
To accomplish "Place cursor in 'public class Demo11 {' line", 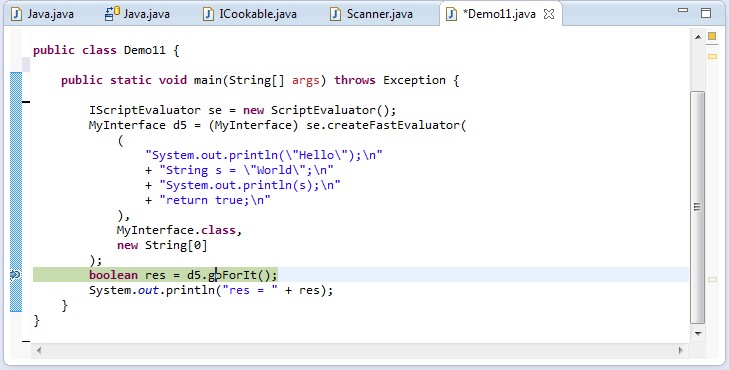I will pyautogui.click(x=106, y=50).
